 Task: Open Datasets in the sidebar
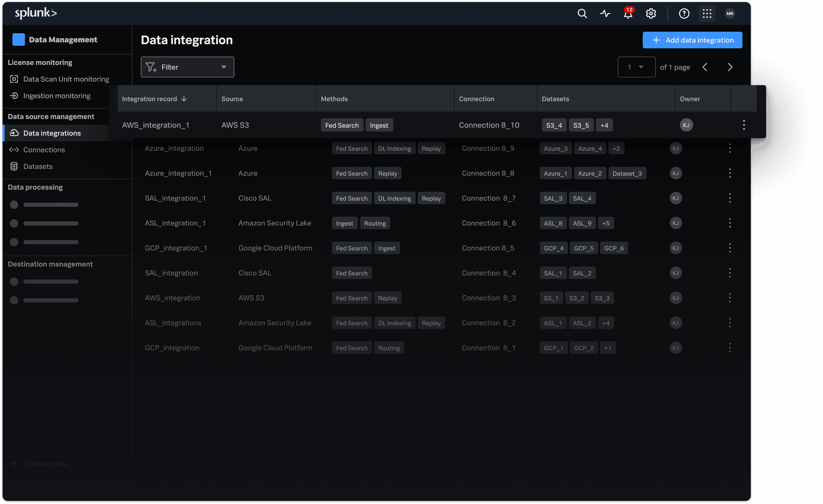[x=38, y=166]
